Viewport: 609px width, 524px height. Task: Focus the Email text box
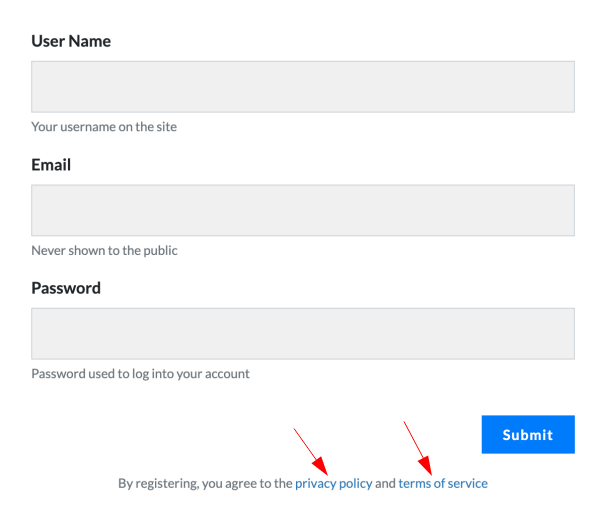click(x=302, y=210)
